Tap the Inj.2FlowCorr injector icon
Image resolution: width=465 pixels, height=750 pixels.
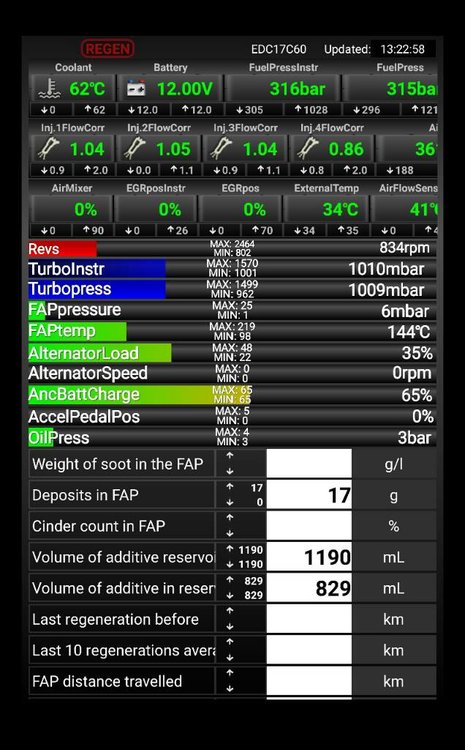[x=134, y=149]
